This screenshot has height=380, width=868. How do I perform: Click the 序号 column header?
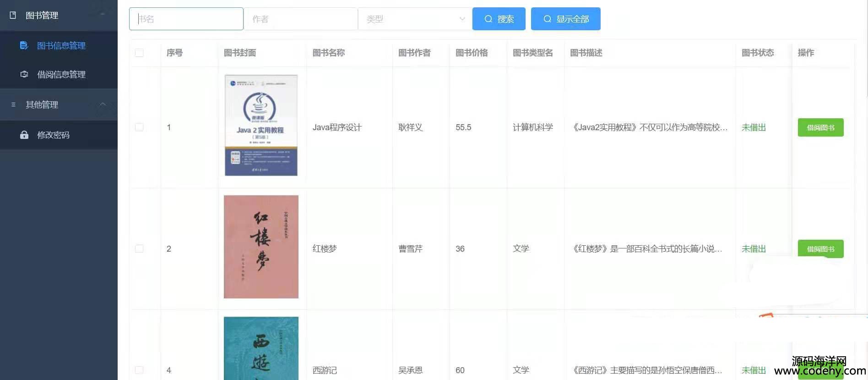tap(174, 53)
